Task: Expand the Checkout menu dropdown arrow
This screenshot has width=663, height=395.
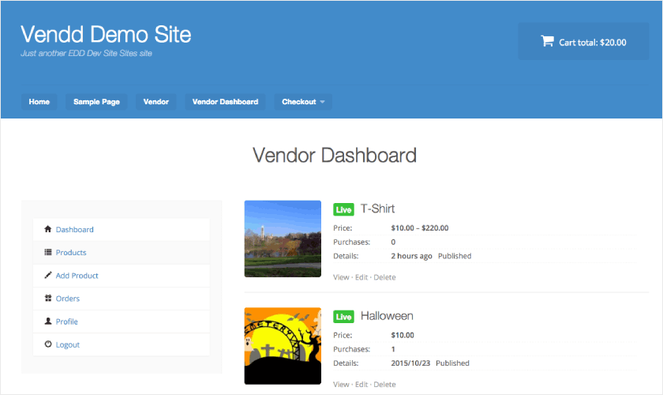Action: point(322,102)
